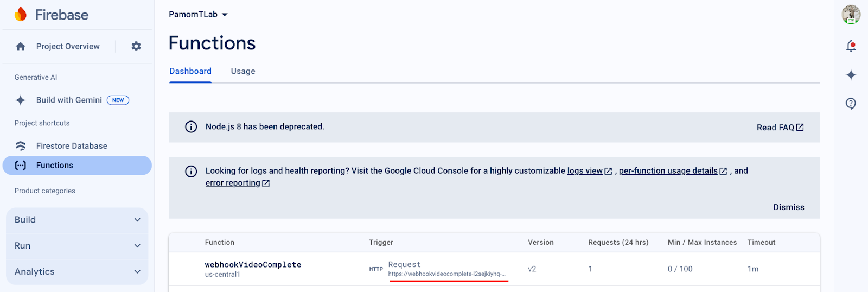The width and height of the screenshot is (868, 292).
Task: Open notifications bell icon
Action: point(851,46)
